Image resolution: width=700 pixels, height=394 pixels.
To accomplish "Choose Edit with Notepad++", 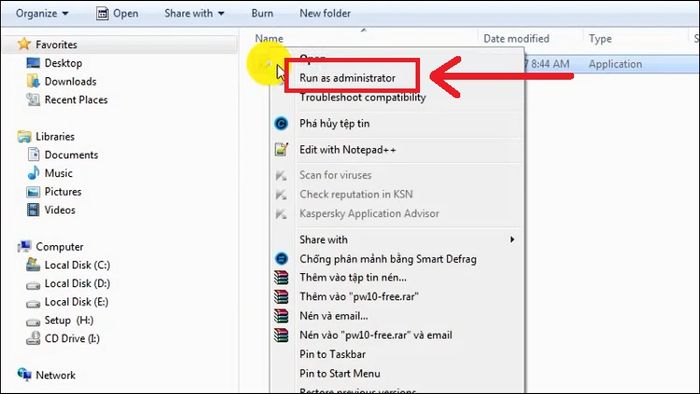I will (348, 149).
